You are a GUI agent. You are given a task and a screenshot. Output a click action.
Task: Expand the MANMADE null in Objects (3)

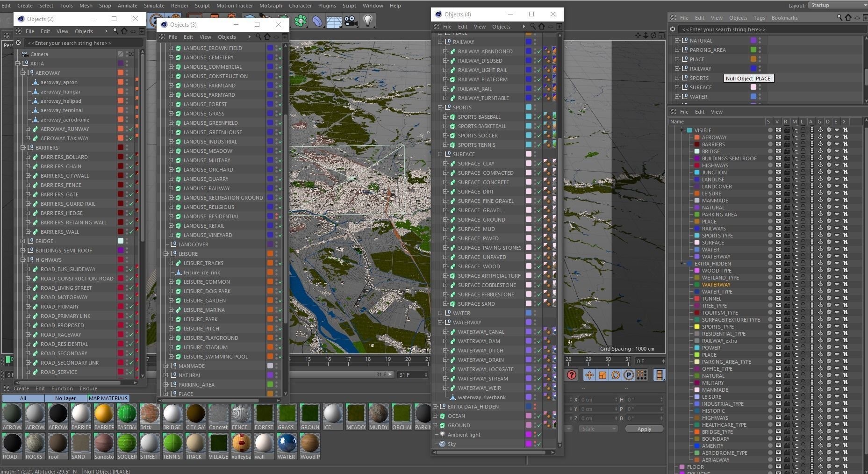pyautogui.click(x=166, y=366)
